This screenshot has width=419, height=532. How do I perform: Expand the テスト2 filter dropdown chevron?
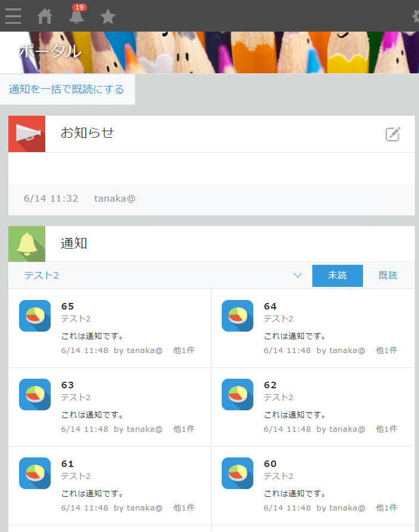pos(297,275)
